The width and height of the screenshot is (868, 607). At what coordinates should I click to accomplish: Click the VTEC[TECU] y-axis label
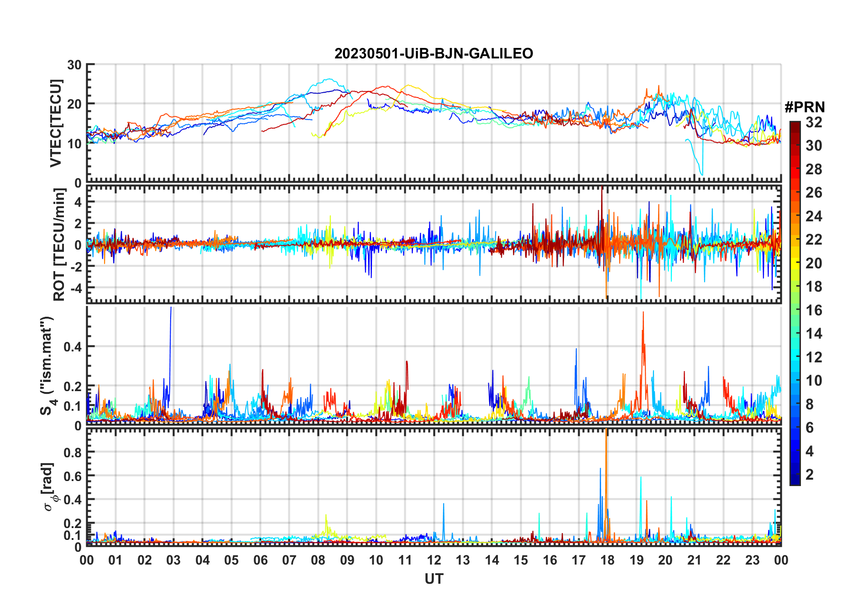pyautogui.click(x=56, y=123)
